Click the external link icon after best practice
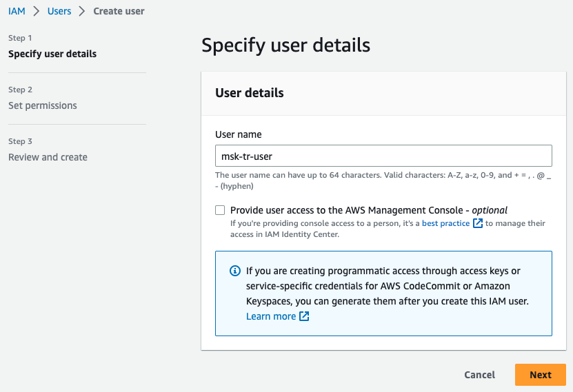The image size is (573, 392). tap(478, 223)
